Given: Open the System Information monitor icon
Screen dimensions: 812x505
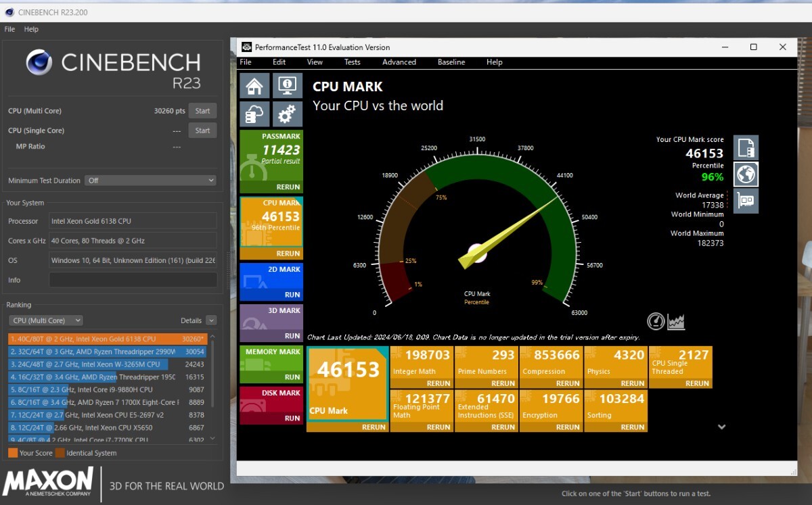Looking at the screenshot, I should coord(287,86).
